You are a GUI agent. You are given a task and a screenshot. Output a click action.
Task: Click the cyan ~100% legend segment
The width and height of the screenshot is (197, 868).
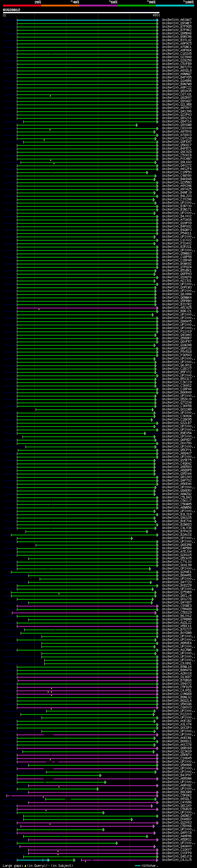pos(175,6)
